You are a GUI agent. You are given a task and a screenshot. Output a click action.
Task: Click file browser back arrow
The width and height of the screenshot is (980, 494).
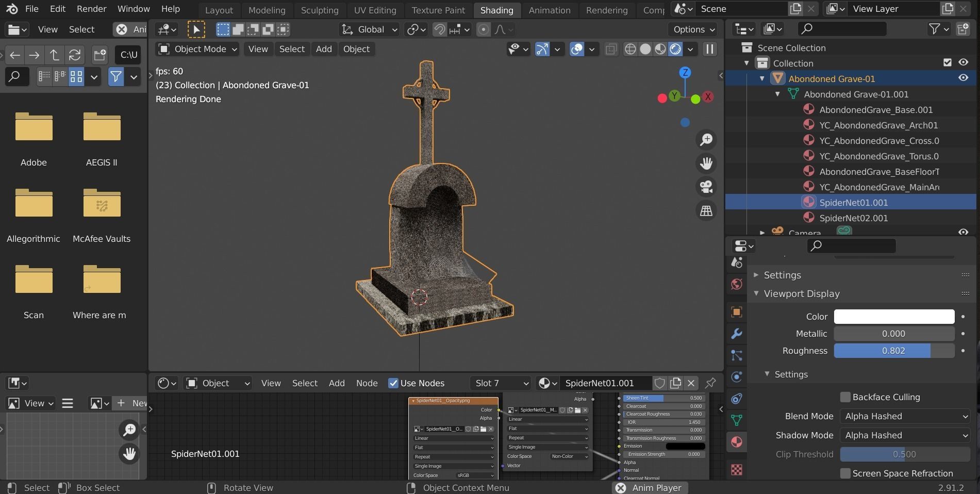coord(15,55)
